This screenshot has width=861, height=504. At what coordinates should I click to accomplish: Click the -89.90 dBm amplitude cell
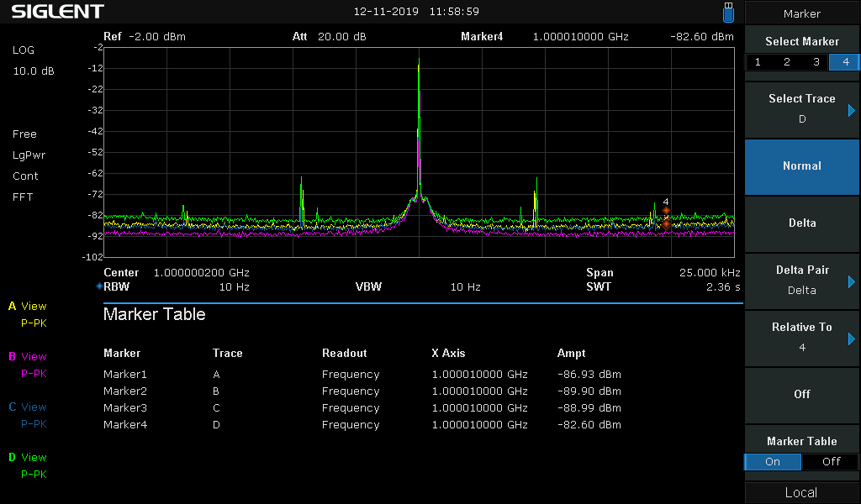(589, 391)
